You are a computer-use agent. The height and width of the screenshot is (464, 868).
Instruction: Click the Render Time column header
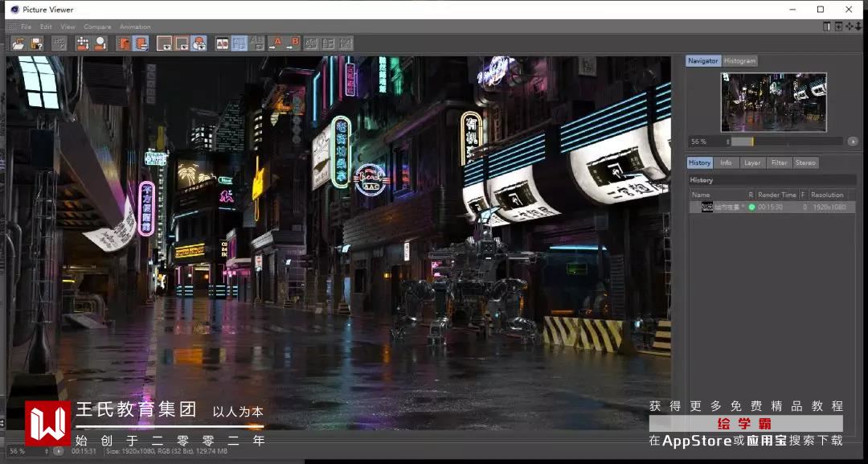coord(777,195)
